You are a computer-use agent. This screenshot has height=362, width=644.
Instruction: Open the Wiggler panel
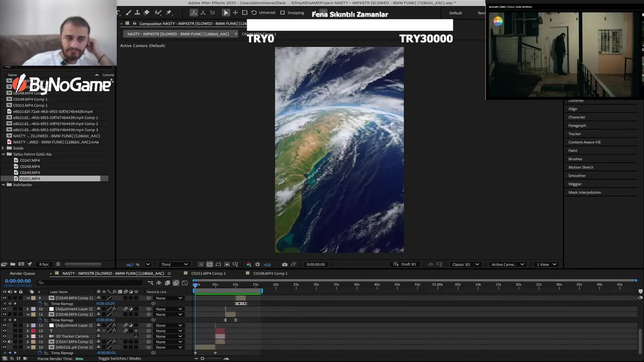575,184
